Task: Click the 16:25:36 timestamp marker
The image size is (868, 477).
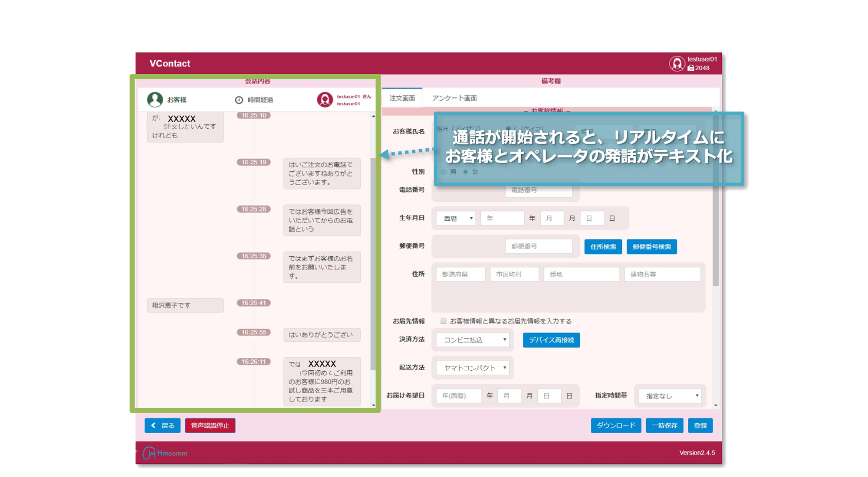Action: click(x=253, y=256)
